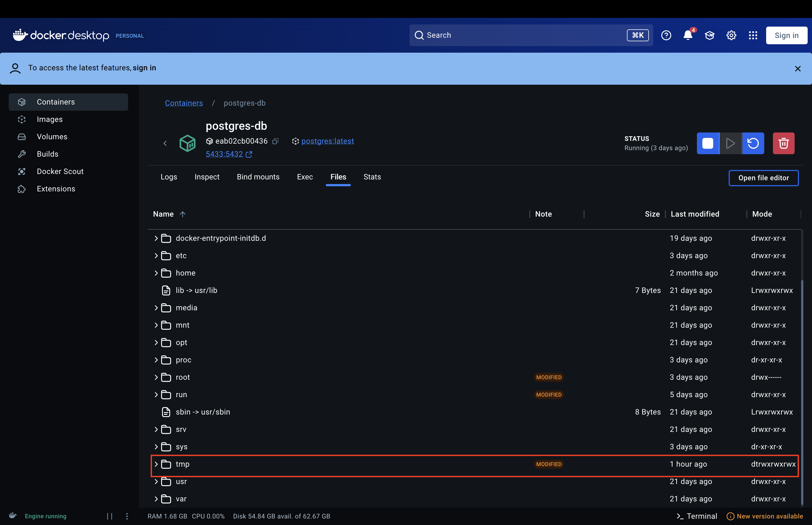Viewport: 812px width, 525px height.
Task: Expand the etc folder
Action: point(156,256)
